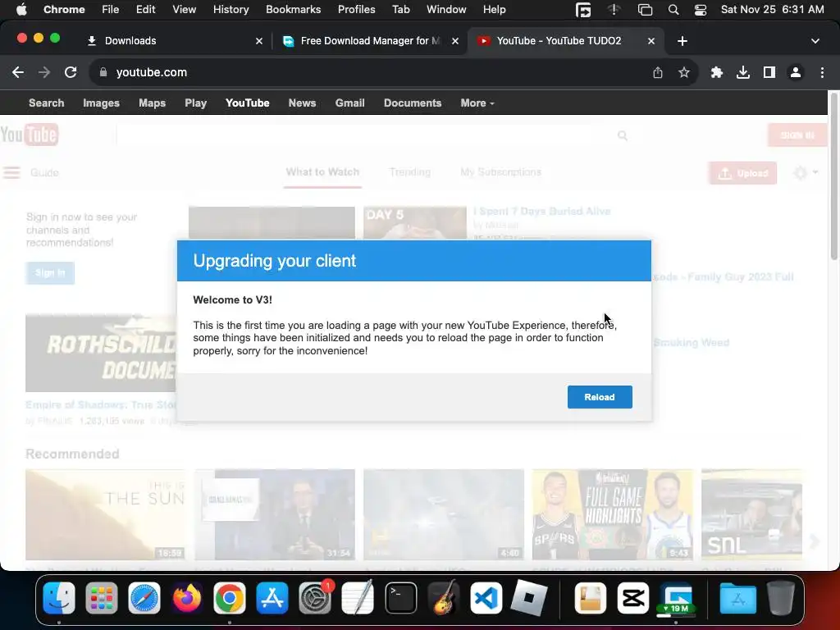Open the Trash in the dock
The width and height of the screenshot is (840, 630).
781,598
